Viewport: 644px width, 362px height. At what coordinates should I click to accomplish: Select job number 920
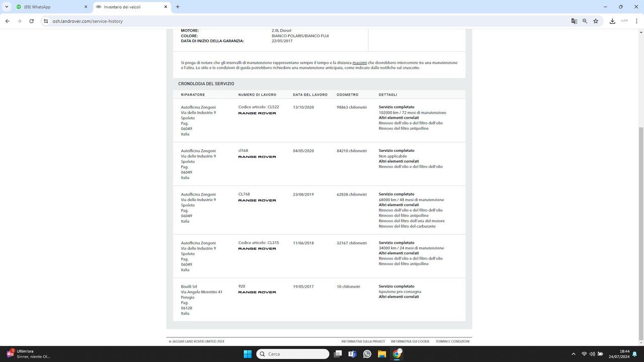242,286
